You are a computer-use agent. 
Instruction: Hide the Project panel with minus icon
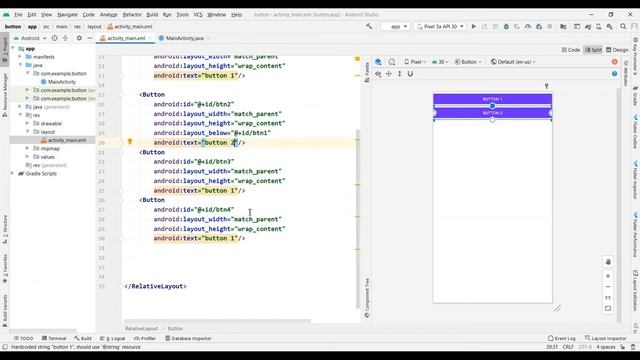pyautogui.click(x=90, y=38)
